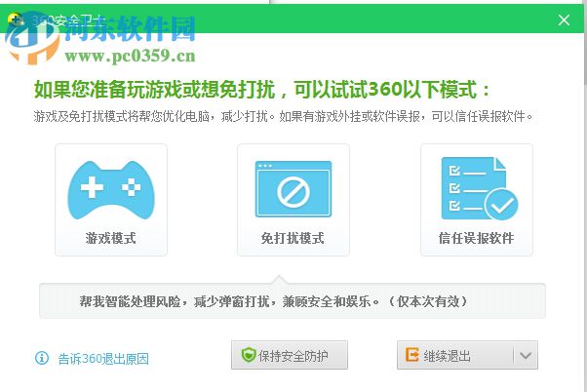Expand the dropdown arrow beside 继续退出
The height and width of the screenshot is (392, 587).
(x=526, y=355)
